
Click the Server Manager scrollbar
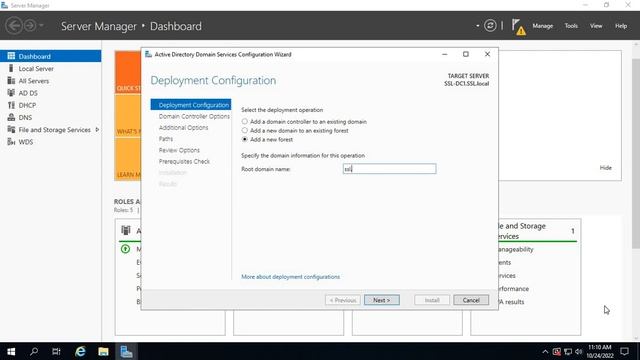pyautogui.click(x=636, y=153)
